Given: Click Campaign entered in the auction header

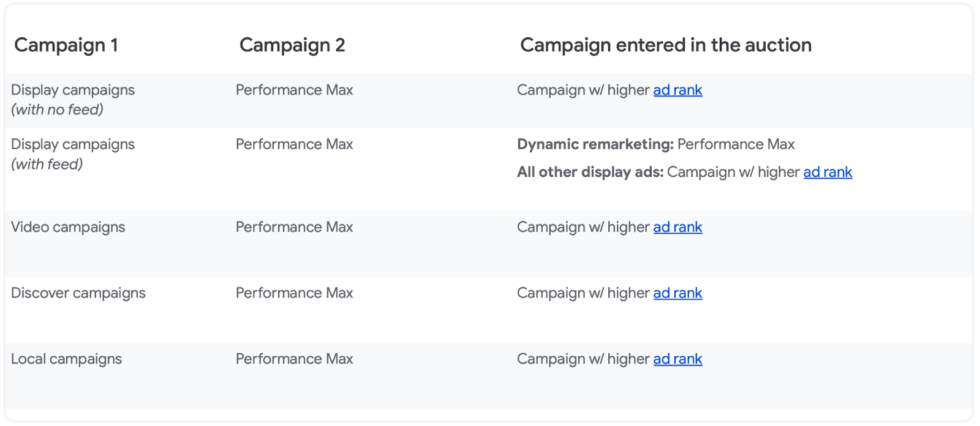Looking at the screenshot, I should pos(666,45).
